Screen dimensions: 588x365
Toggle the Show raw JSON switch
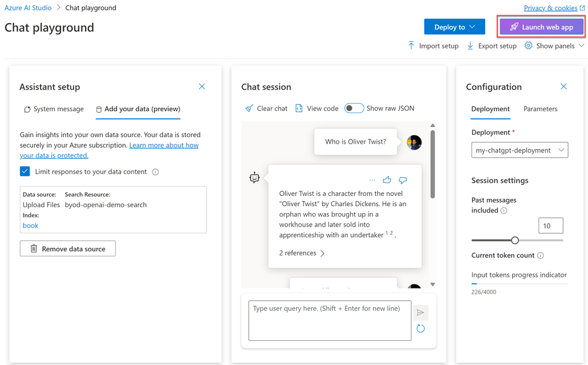pos(354,108)
